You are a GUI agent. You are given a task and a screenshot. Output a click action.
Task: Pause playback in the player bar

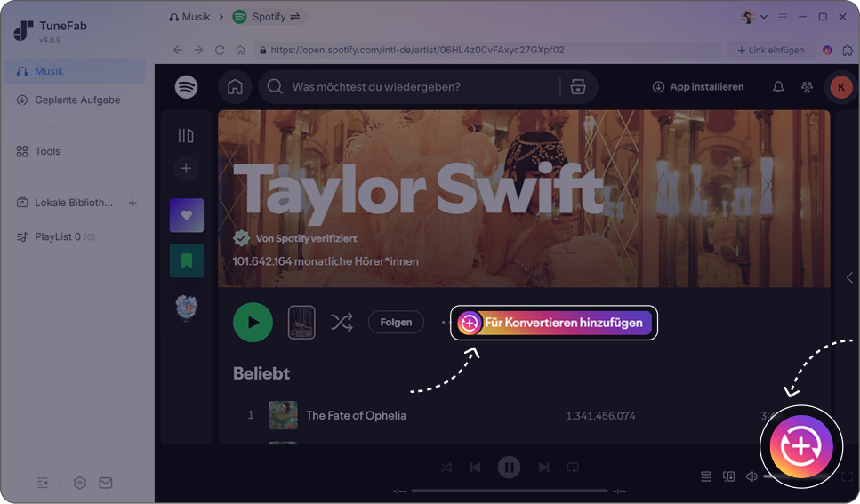(x=509, y=468)
